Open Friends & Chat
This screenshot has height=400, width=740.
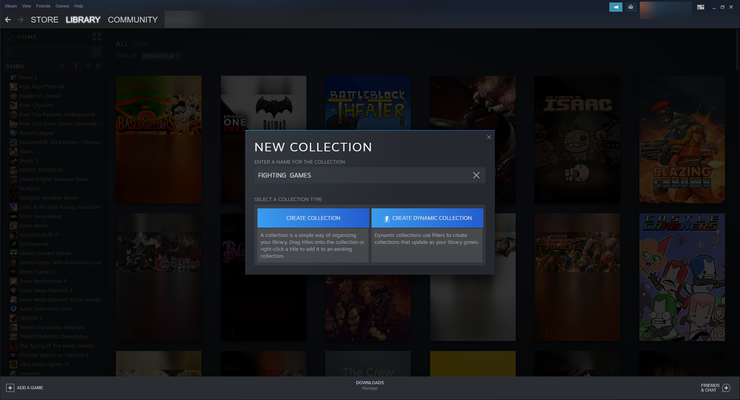tap(715, 388)
